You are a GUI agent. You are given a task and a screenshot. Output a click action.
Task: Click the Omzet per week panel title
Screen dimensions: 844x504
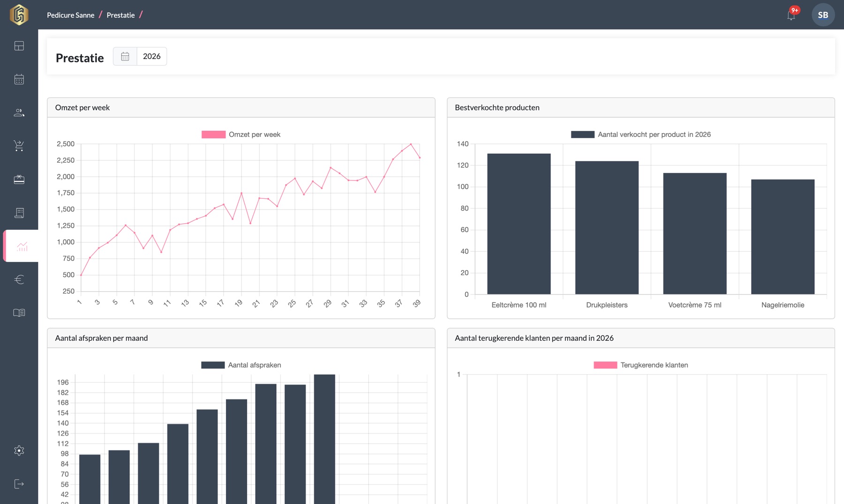click(x=83, y=107)
